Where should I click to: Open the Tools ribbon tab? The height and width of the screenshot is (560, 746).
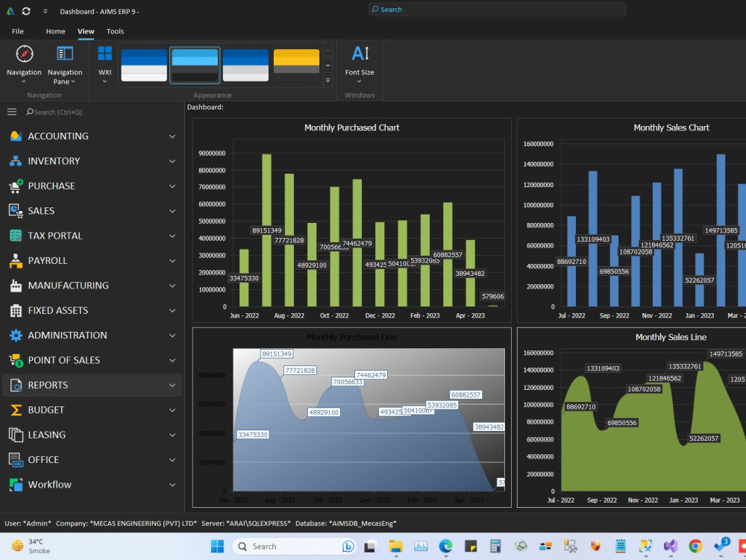[115, 31]
